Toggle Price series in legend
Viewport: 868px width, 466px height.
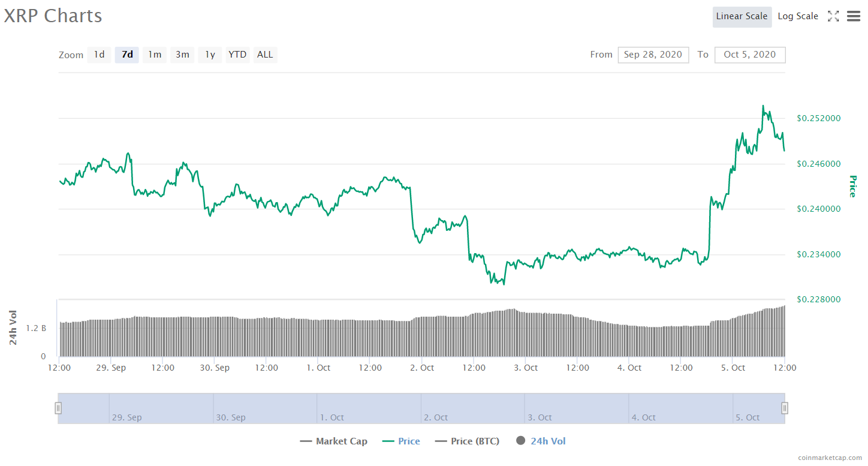point(401,441)
